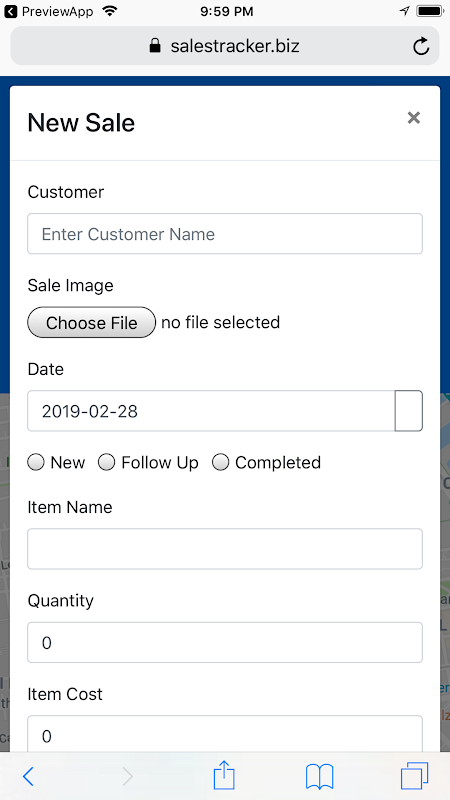Screen dimensions: 450x800
Task: Click the Quantity input field
Action: 225,642
